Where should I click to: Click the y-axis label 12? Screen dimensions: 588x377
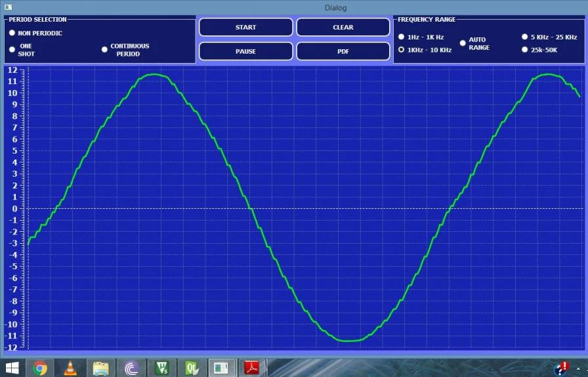tap(12, 70)
